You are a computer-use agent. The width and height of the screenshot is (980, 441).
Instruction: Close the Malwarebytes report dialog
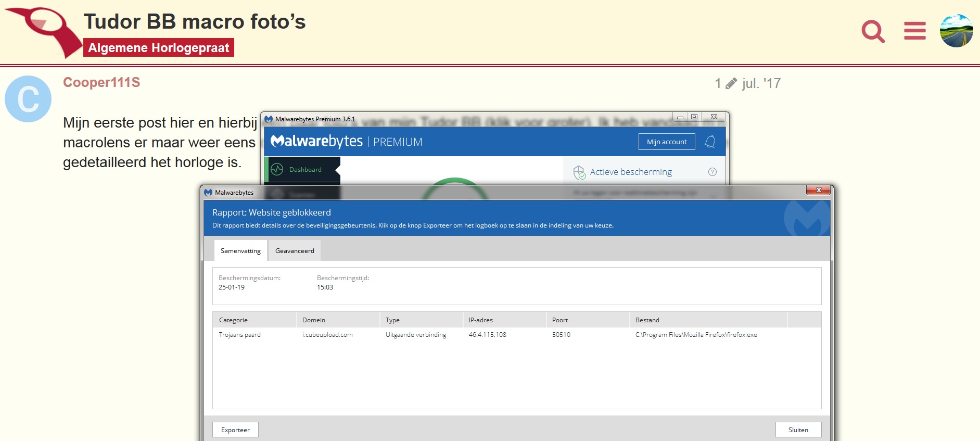pyautogui.click(x=819, y=190)
